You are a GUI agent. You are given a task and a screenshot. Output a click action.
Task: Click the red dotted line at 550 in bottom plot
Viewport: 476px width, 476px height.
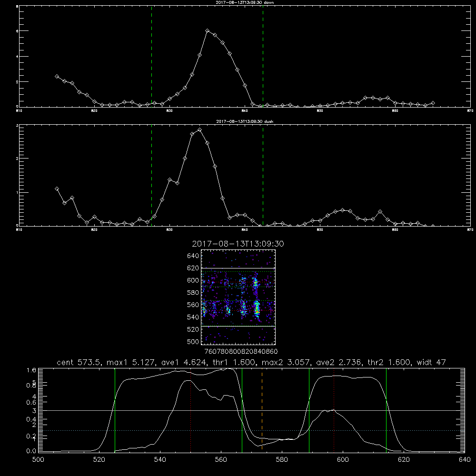pyautogui.click(x=191, y=410)
